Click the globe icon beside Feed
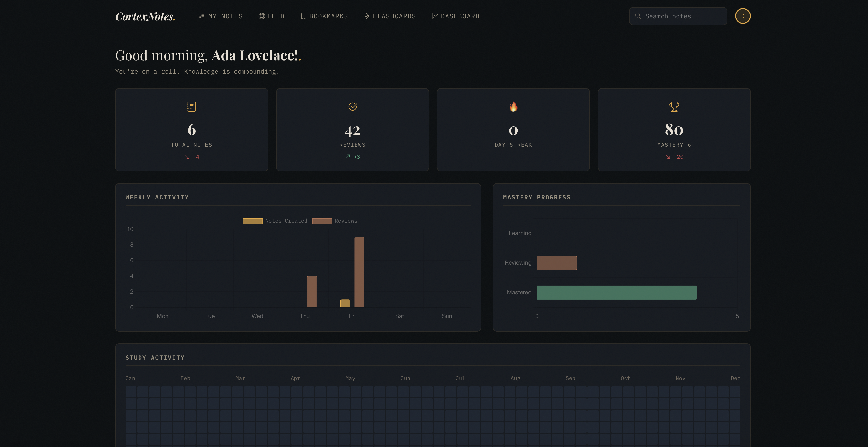 [261, 16]
